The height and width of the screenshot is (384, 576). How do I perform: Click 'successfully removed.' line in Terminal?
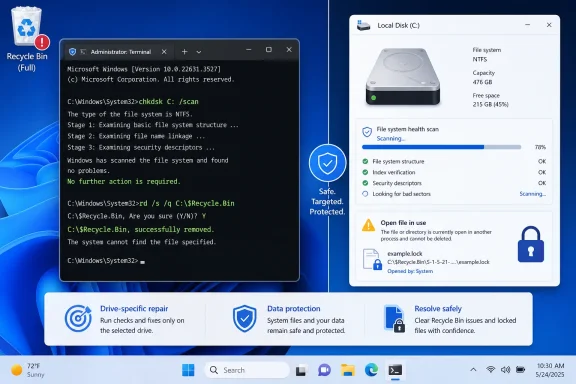pyautogui.click(x=140, y=229)
